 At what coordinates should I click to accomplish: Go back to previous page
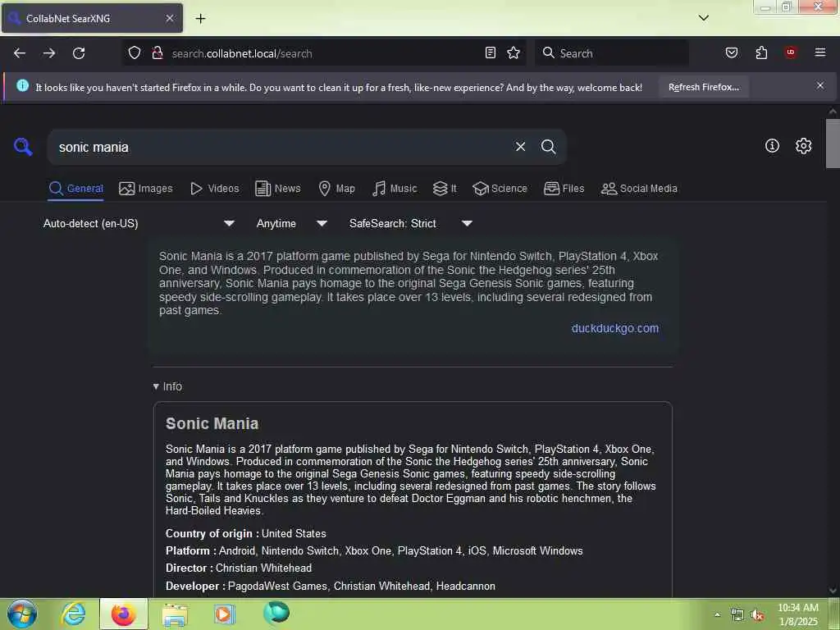(20, 53)
